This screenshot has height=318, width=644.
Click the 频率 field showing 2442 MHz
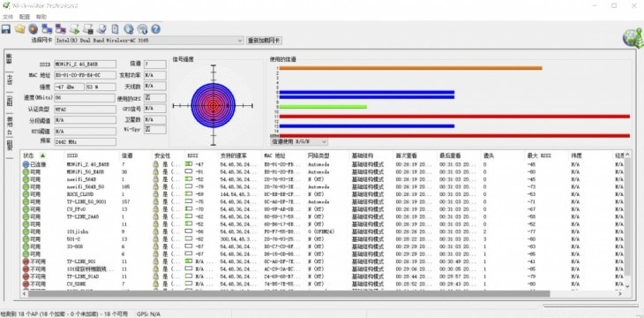(x=85, y=141)
